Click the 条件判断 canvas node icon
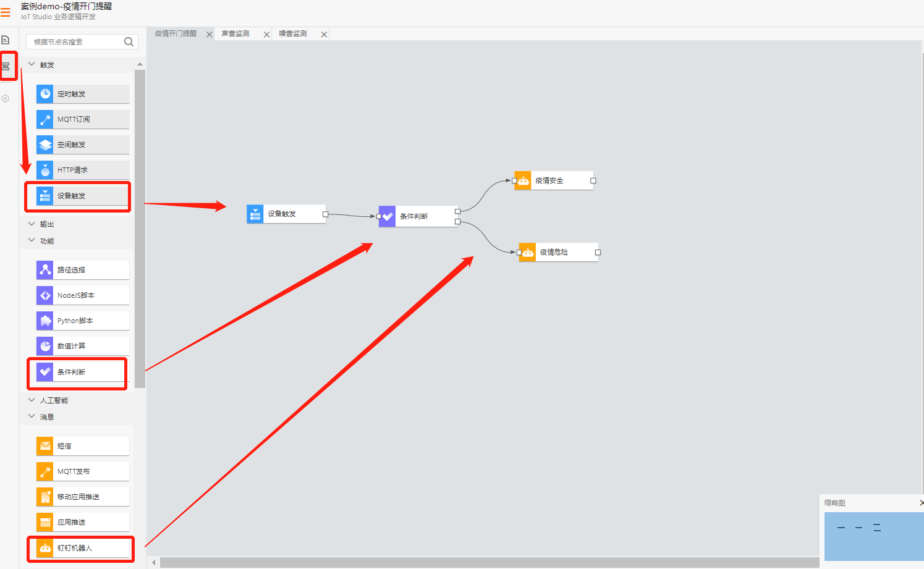Screen dimensions: 924x569 pyautogui.click(x=388, y=216)
